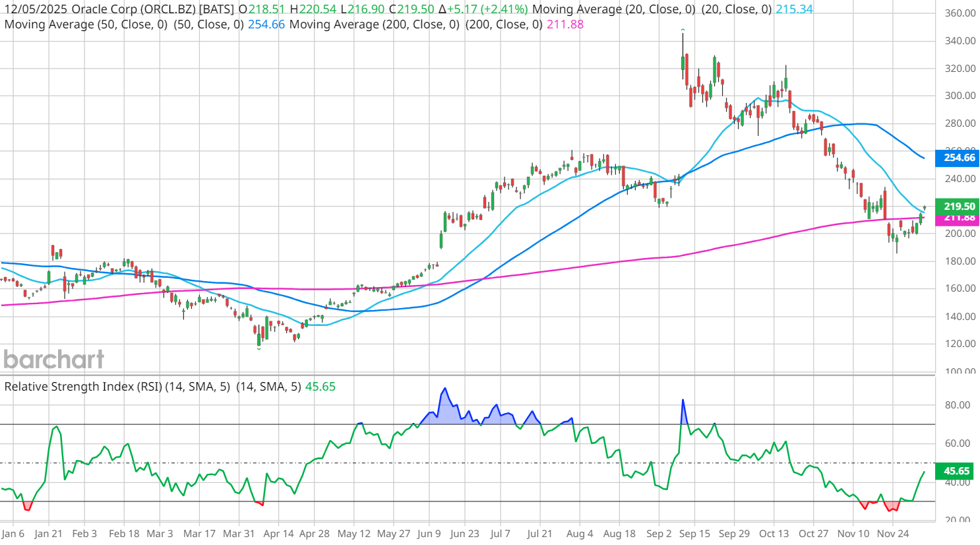Click the Jun 9 date label

[x=429, y=534]
